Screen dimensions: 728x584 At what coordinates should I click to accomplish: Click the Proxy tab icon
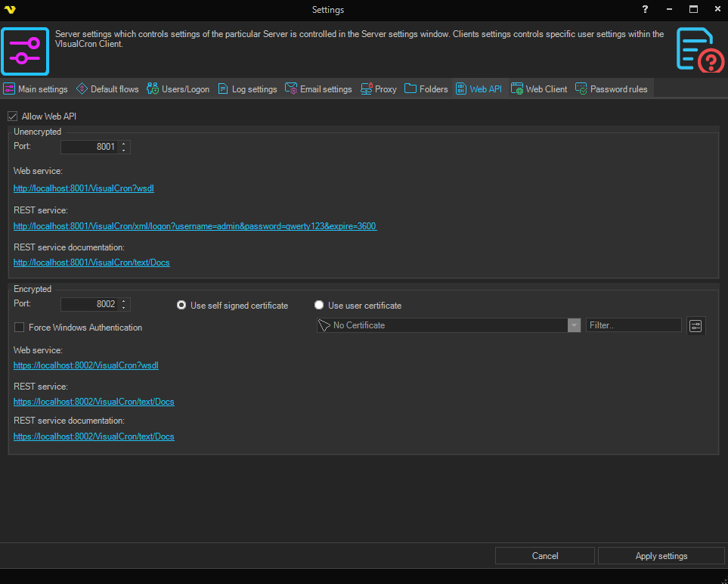[366, 89]
